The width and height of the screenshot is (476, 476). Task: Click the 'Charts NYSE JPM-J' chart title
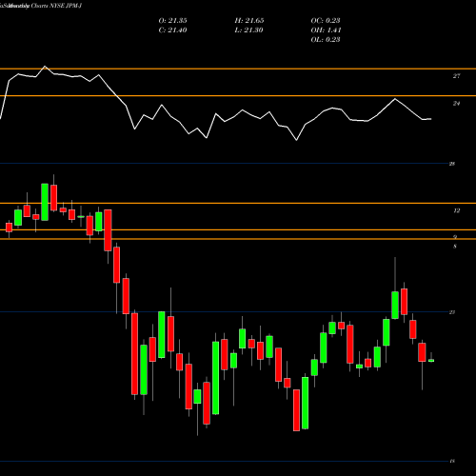[x=56, y=6]
